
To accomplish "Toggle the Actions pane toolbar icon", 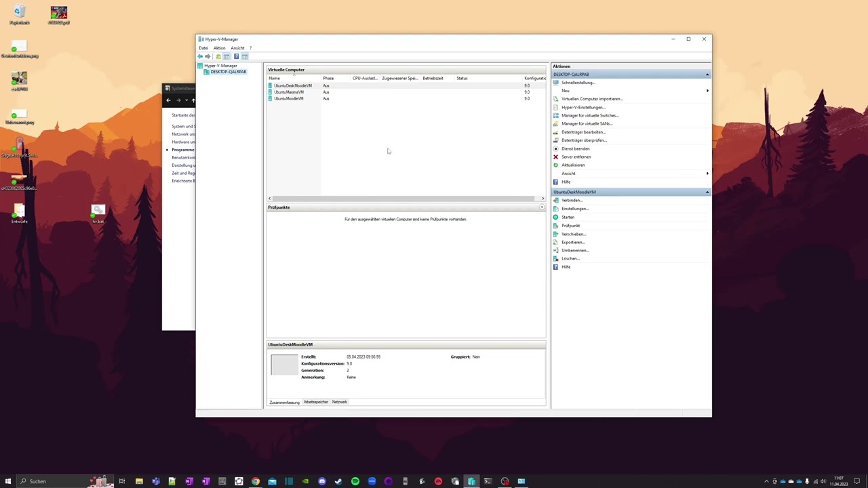I will coord(245,56).
